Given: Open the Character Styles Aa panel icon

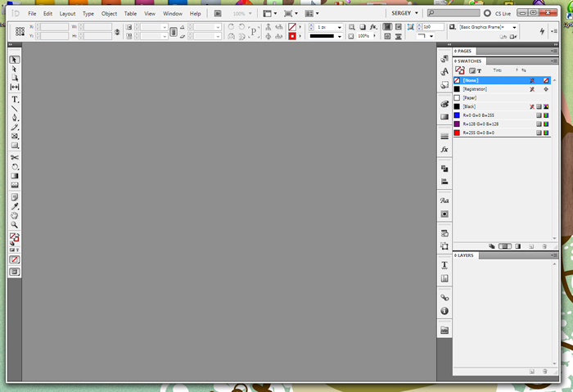Looking at the screenshot, I should (444, 201).
